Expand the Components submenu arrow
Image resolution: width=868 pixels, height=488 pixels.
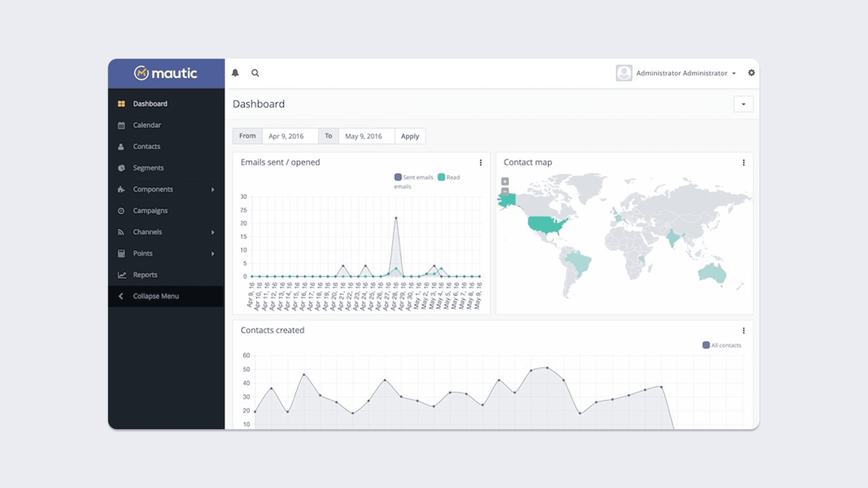tap(213, 190)
